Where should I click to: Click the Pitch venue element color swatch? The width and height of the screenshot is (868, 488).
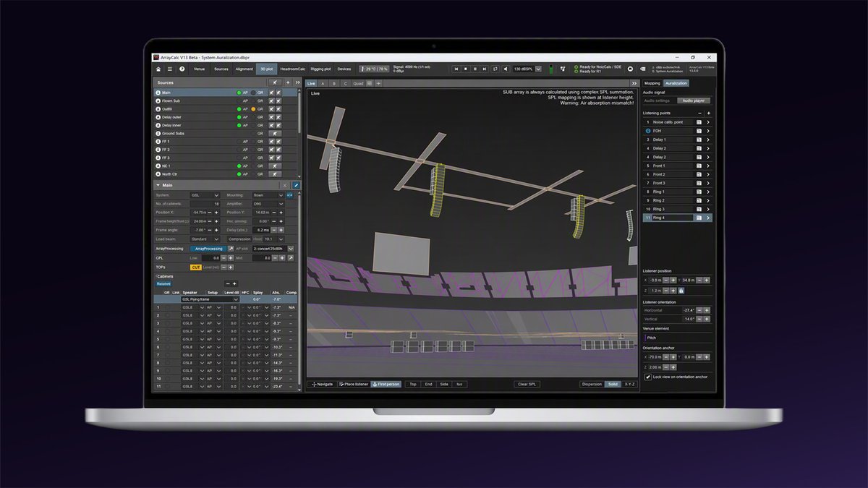tap(645, 338)
